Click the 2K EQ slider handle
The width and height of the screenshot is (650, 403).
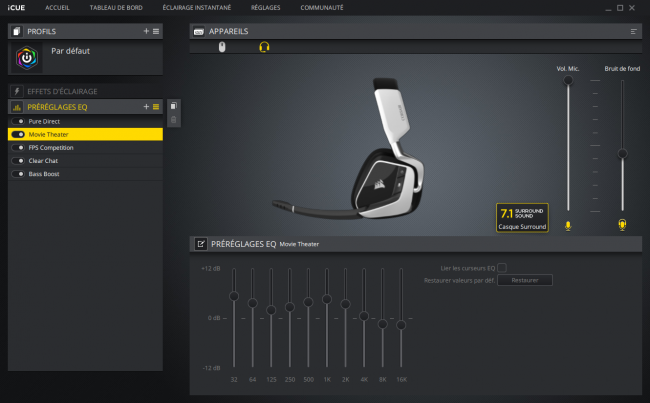pyautogui.click(x=345, y=304)
